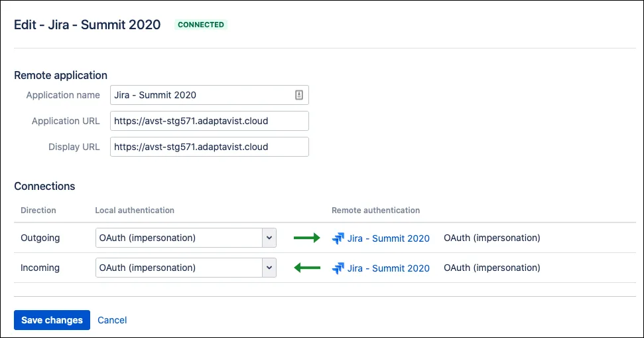Open the Outgoing local authentication dropdown
The height and width of the screenshot is (338, 644).
pyautogui.click(x=186, y=238)
